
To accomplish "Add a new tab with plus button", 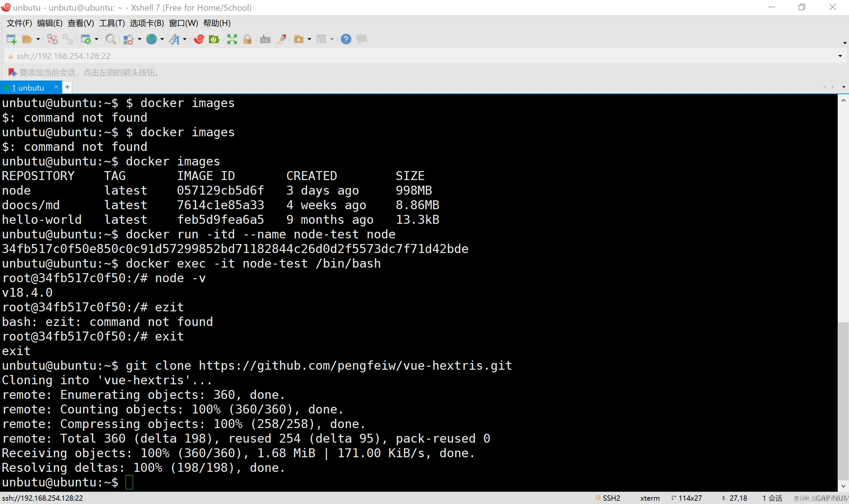I will coord(67,87).
